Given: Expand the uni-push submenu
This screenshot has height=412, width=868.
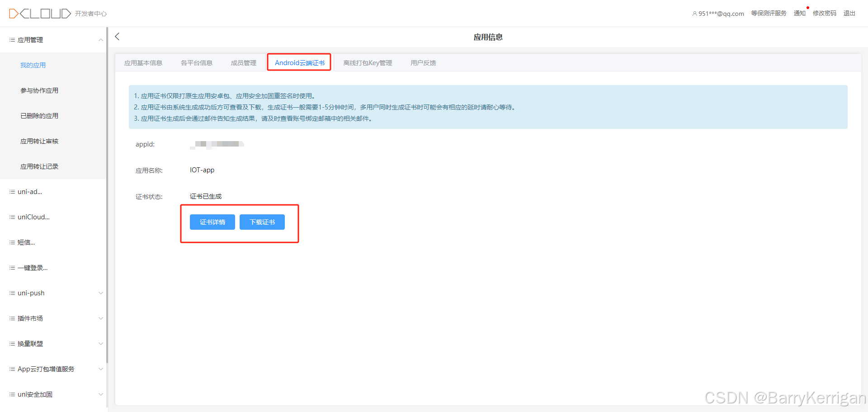Looking at the screenshot, I should click(100, 293).
